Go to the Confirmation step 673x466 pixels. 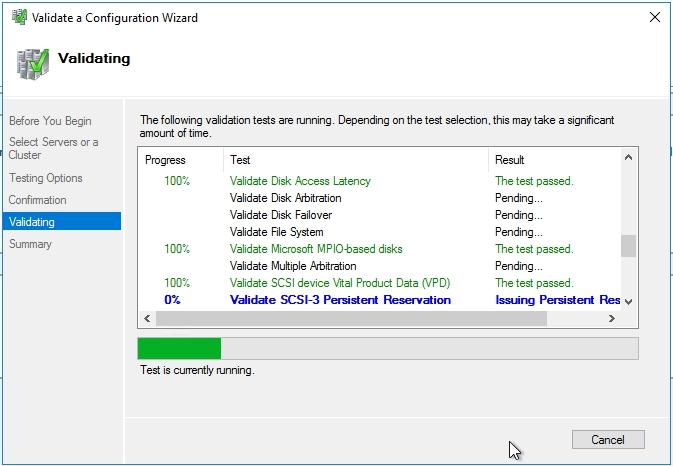[x=38, y=200]
